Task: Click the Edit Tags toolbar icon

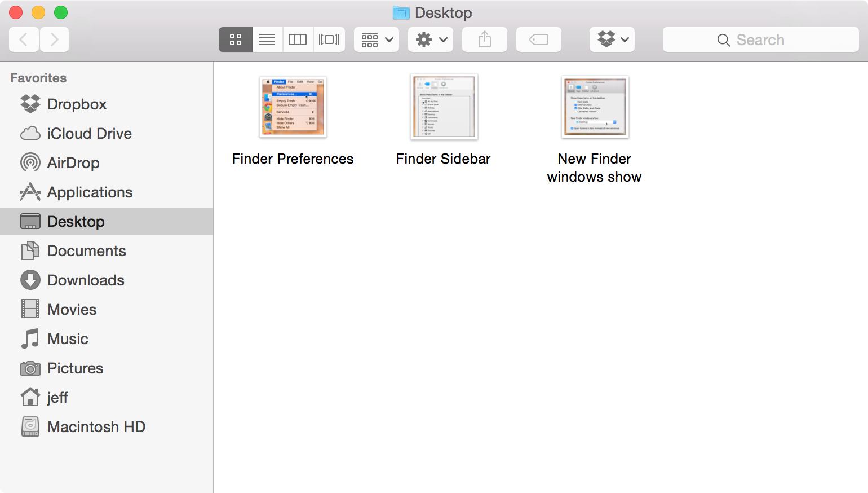Action: (x=538, y=39)
